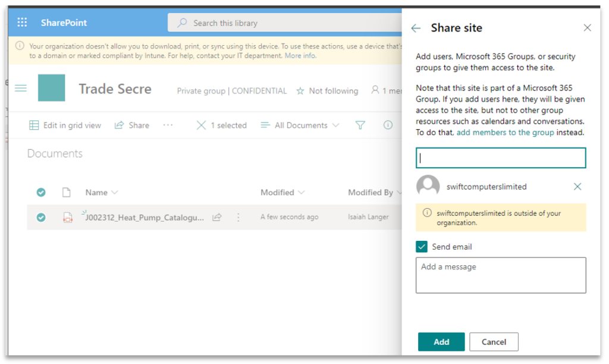Image resolution: width=609 pixels, height=364 pixels.
Task: Click the Add button
Action: pyautogui.click(x=441, y=342)
